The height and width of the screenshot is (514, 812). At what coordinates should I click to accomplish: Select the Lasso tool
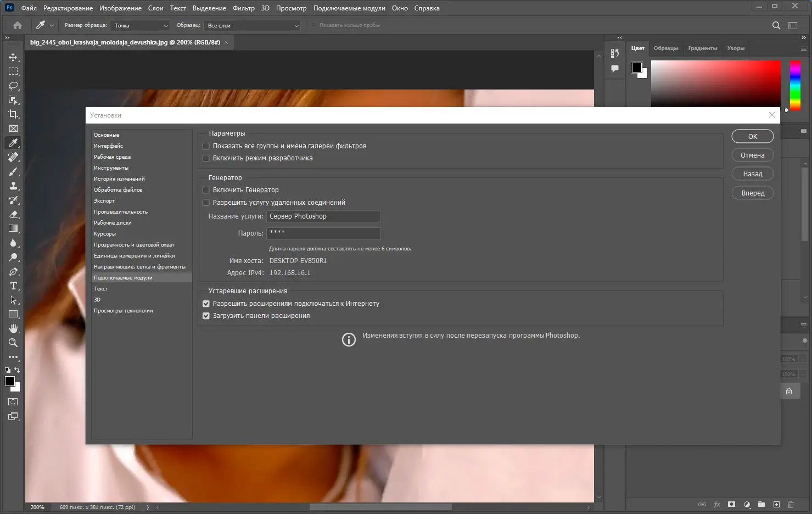tap(13, 86)
